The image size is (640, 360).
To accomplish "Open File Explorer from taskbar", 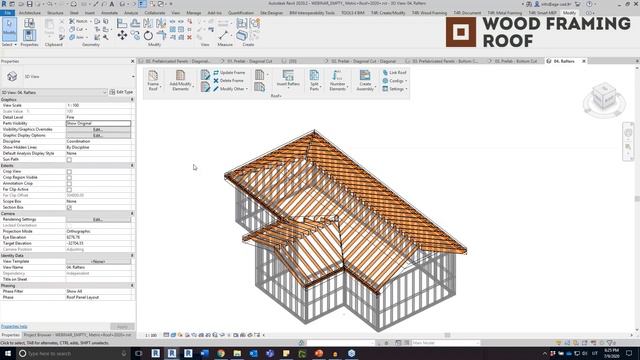I will [x=237, y=353].
